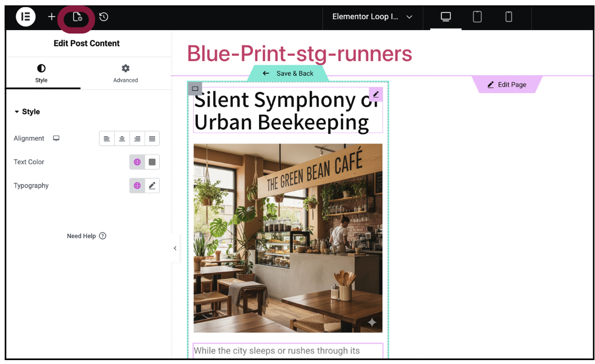Image resolution: width=595 pixels, height=364 pixels.
Task: Open the Text Color swatch picker
Action: (152, 162)
